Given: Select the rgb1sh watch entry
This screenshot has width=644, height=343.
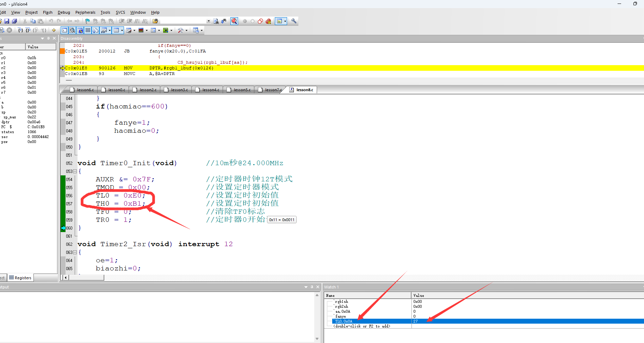Looking at the screenshot, I should point(341,301).
